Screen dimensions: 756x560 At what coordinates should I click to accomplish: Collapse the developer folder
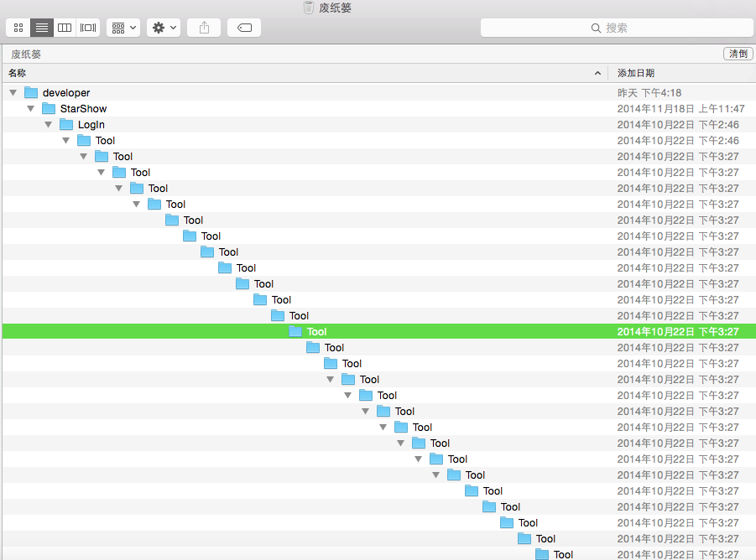point(13,92)
